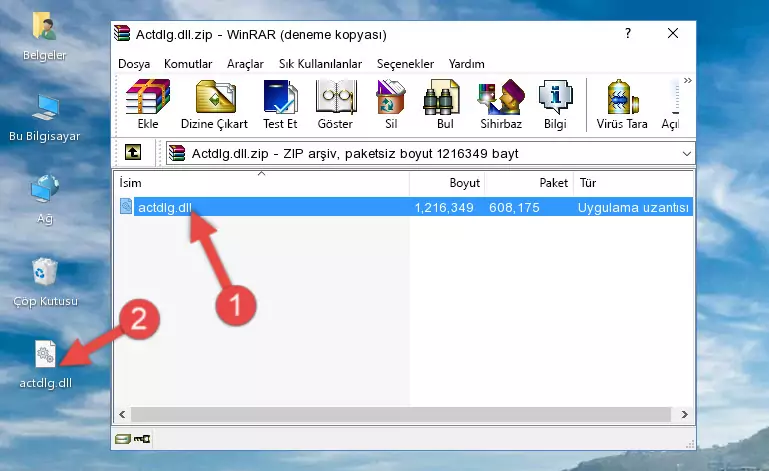
Task: Click the drive icon in status bar
Action: 122,439
